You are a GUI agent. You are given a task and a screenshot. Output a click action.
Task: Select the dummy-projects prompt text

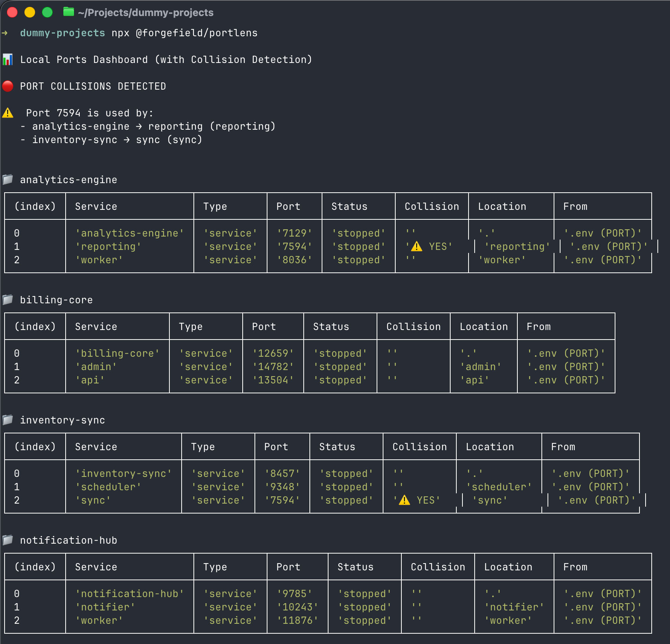(62, 33)
